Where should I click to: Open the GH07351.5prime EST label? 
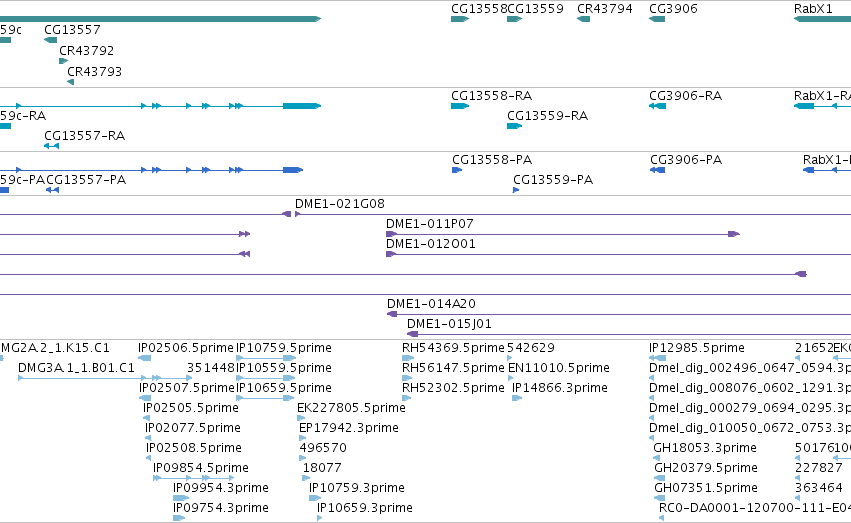point(706,488)
